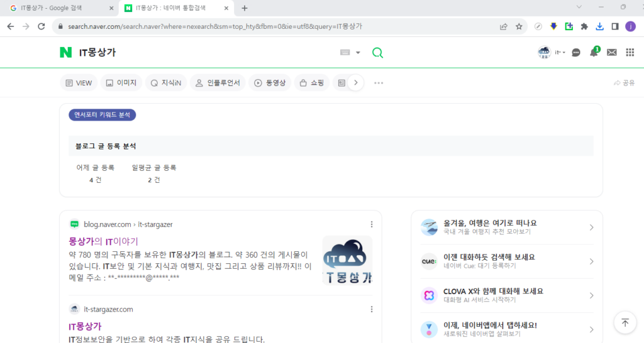Image resolution: width=644 pixels, height=343 pixels.
Task: Click the 공유 share link
Action: pyautogui.click(x=625, y=83)
